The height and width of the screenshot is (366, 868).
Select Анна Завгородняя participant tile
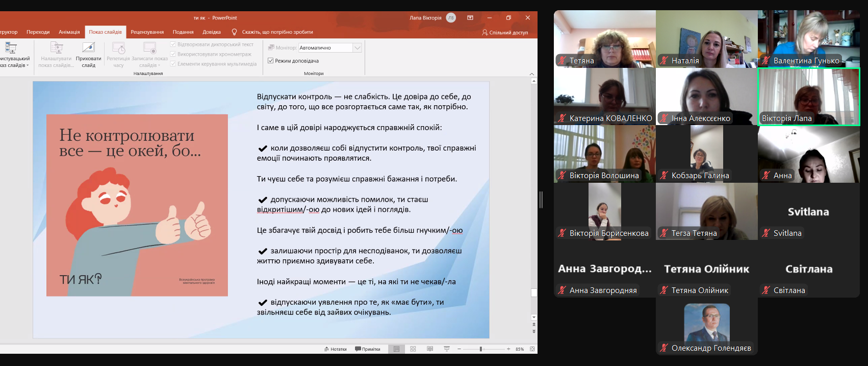coord(605,269)
